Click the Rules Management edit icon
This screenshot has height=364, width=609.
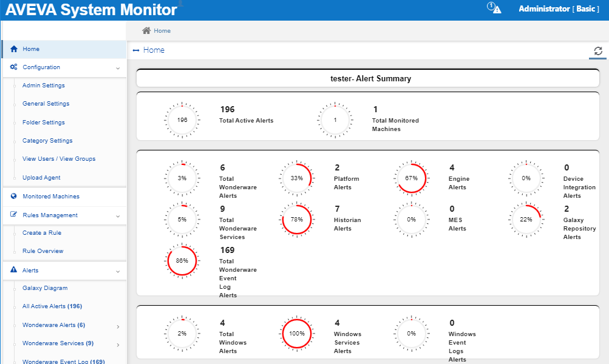point(13,214)
